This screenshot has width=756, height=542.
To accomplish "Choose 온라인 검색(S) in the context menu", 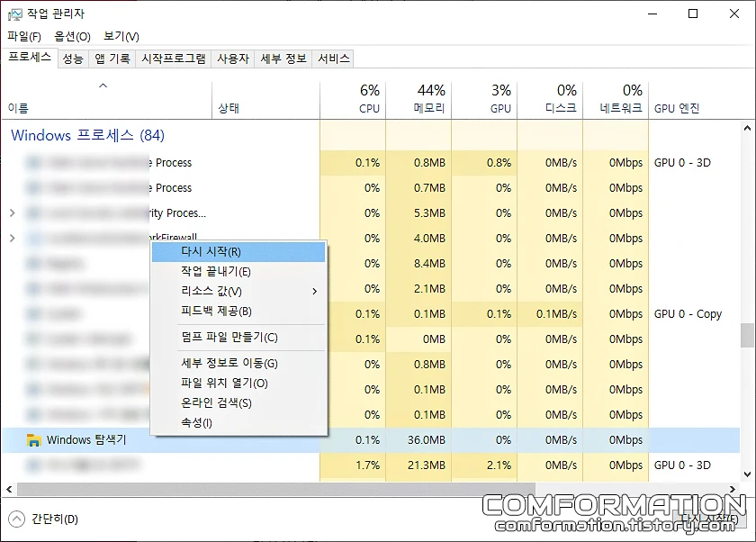I will (238, 402).
